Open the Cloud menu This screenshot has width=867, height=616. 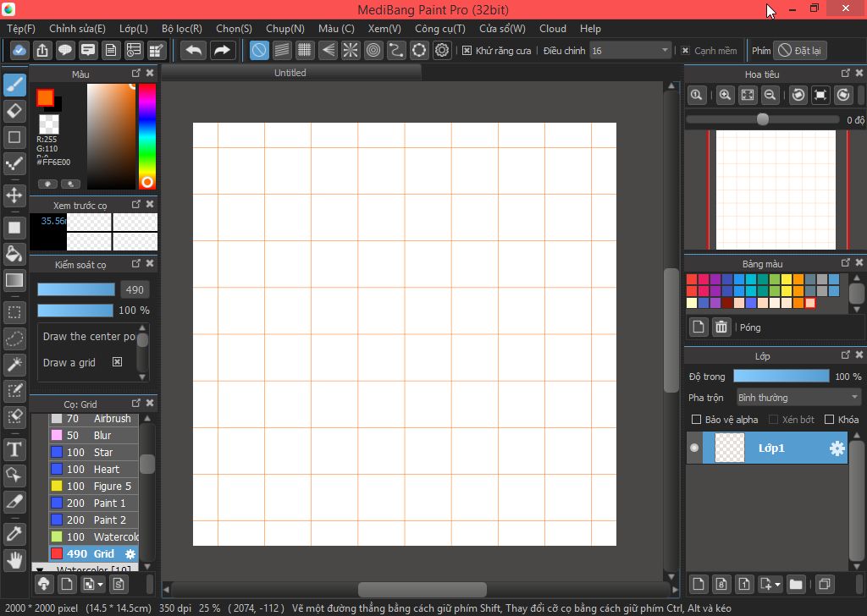tap(553, 29)
